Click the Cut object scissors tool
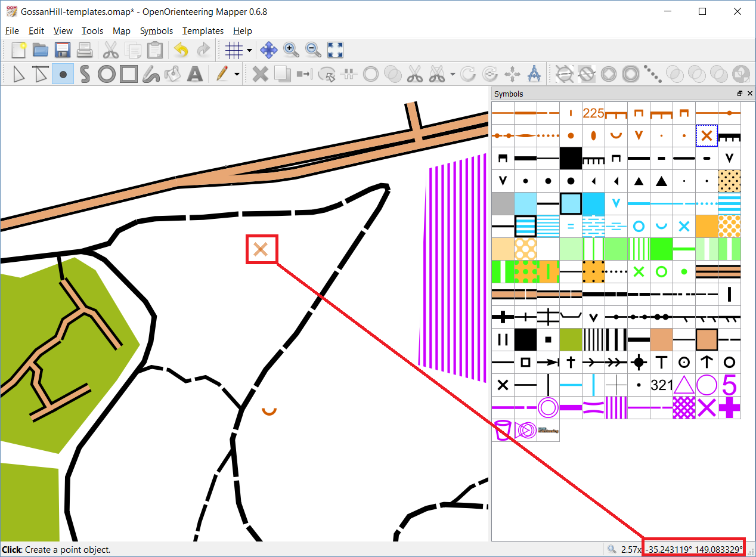Viewport: 756px width, 557px height. [x=414, y=74]
